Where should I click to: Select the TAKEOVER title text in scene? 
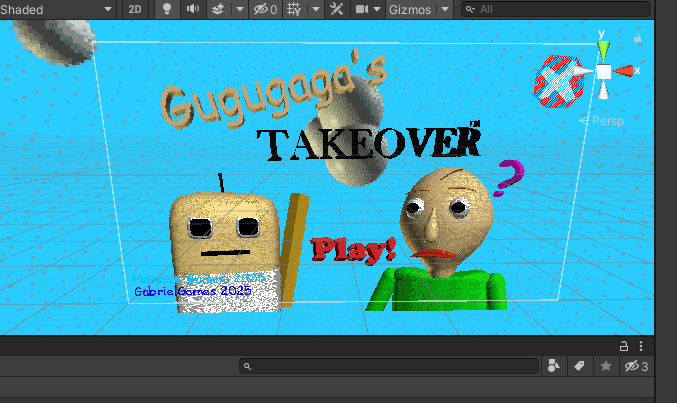point(368,141)
